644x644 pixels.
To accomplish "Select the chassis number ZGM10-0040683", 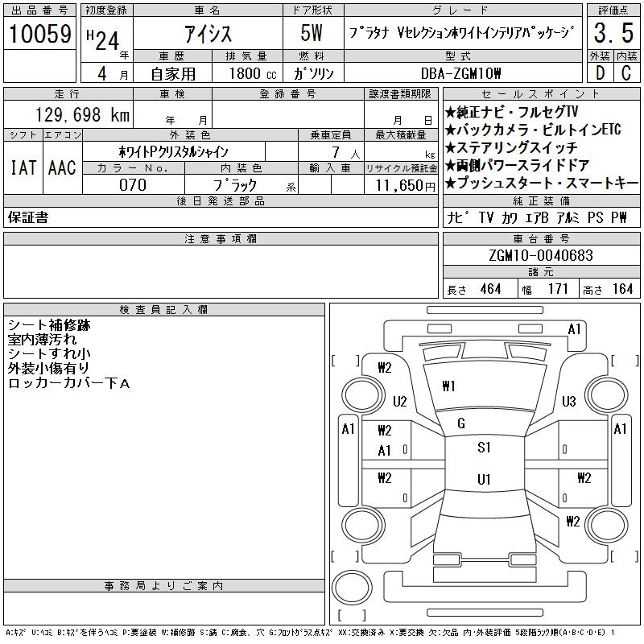I will (x=541, y=255).
